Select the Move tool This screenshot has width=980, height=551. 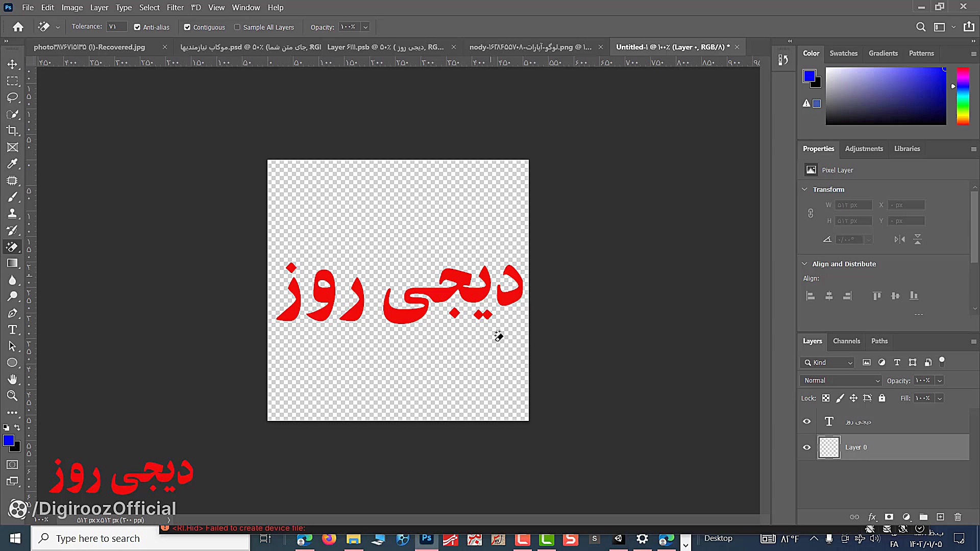(x=13, y=64)
